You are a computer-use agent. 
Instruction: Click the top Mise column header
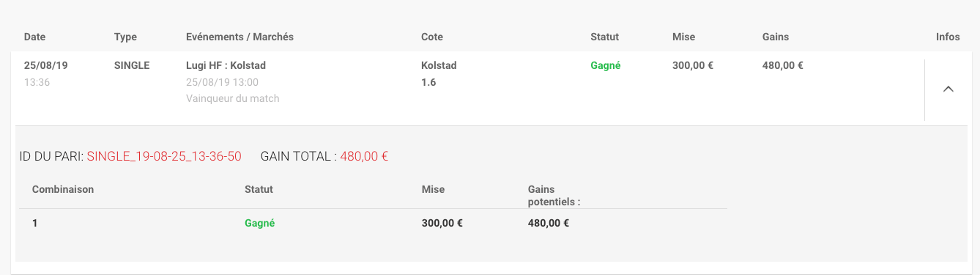[x=683, y=37]
